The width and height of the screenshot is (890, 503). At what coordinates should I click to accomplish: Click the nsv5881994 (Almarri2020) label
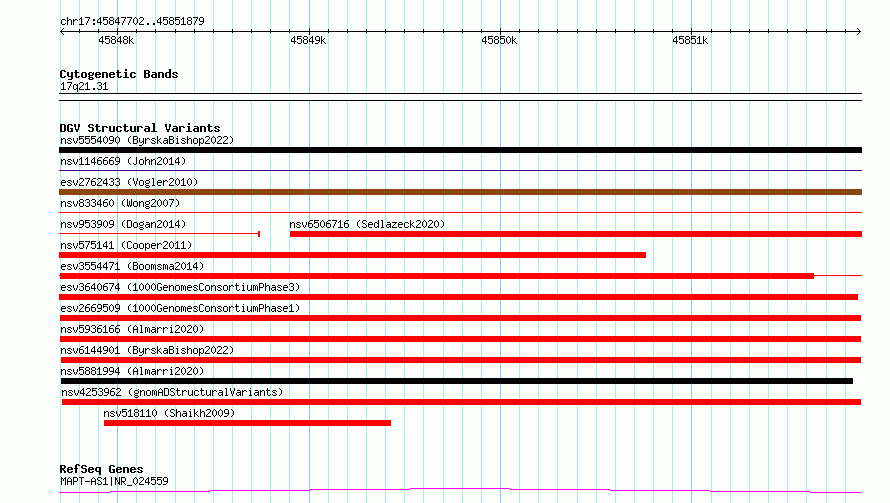(x=132, y=371)
